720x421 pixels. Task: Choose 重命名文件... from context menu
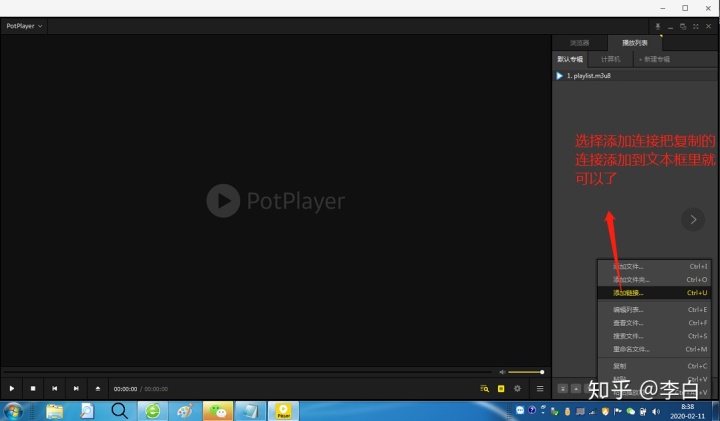point(654,349)
